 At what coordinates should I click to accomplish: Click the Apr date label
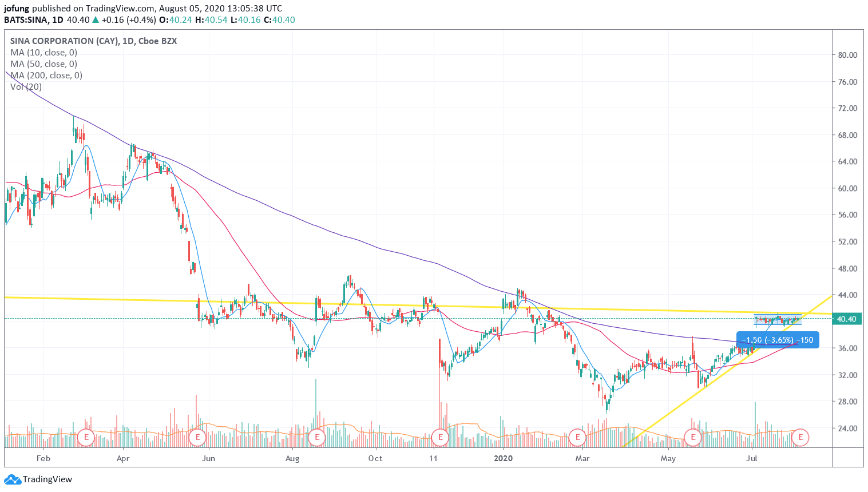point(123,459)
